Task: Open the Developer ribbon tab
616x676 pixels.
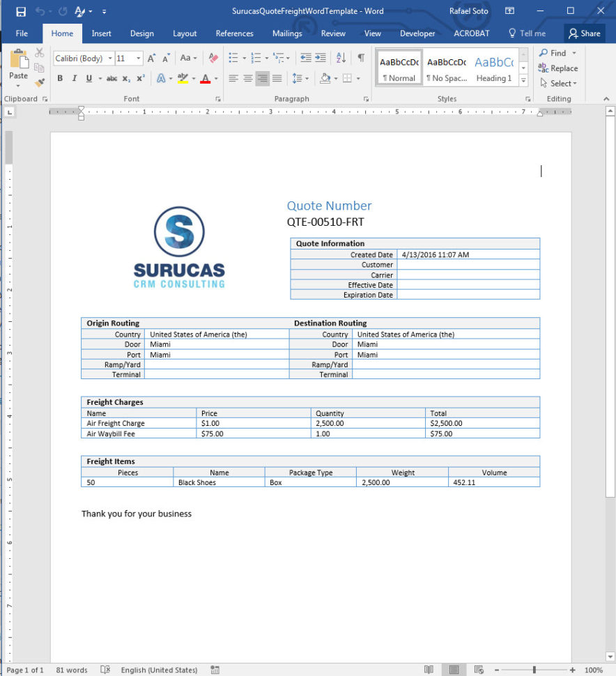Action: 417,33
